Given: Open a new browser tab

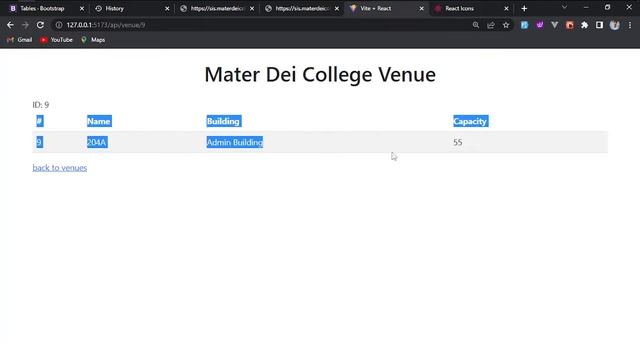Looking at the screenshot, I should pos(524,8).
